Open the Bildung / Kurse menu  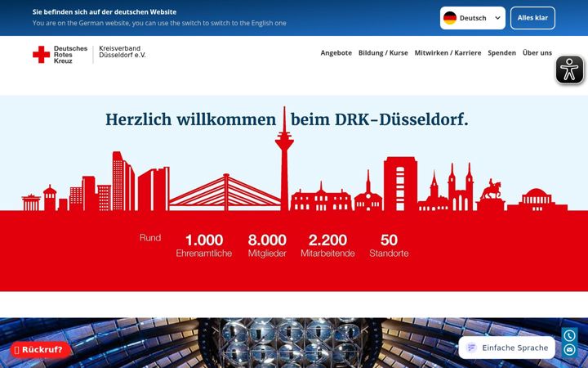[x=383, y=53]
